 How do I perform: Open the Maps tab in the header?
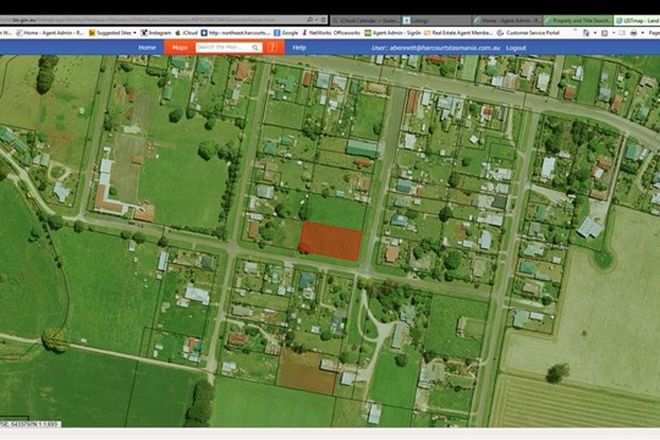pos(179,47)
